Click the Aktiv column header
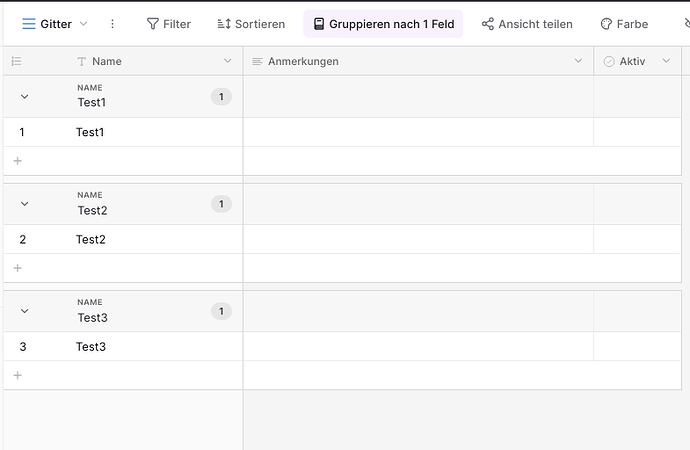The width and height of the screenshot is (690, 450). tap(637, 61)
